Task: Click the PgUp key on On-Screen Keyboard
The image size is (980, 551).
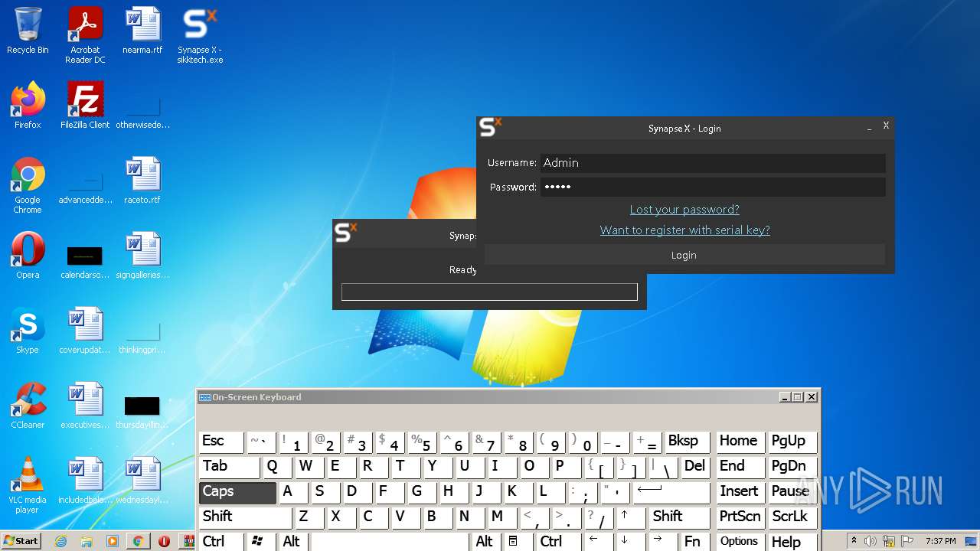Action: click(x=793, y=442)
